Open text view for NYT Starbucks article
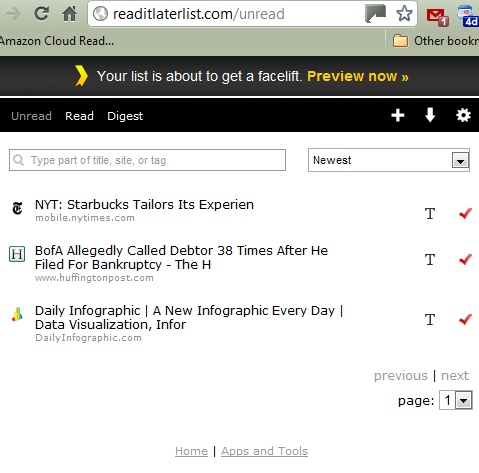The width and height of the screenshot is (479, 473). tap(430, 213)
